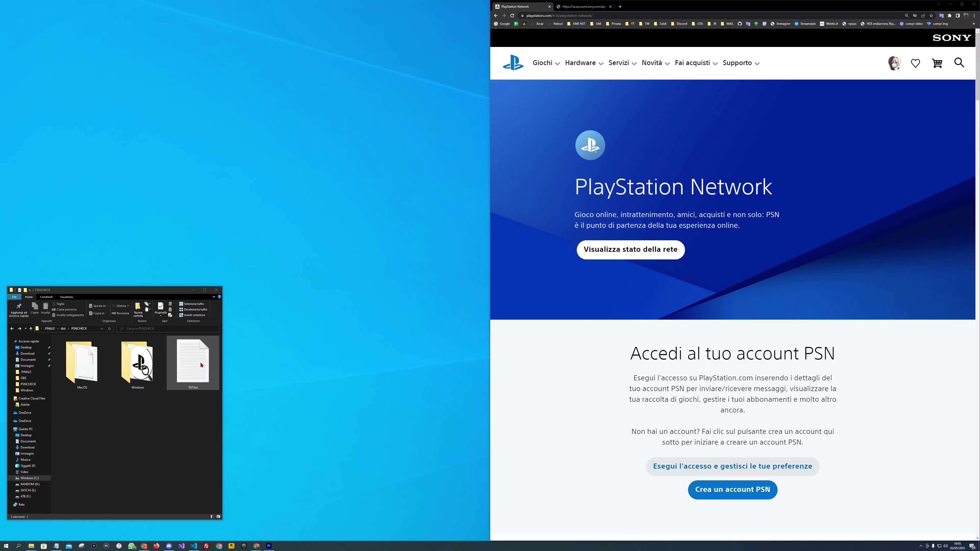Click Crea un account PSN button
Image resolution: width=980 pixels, height=551 pixels.
732,490
